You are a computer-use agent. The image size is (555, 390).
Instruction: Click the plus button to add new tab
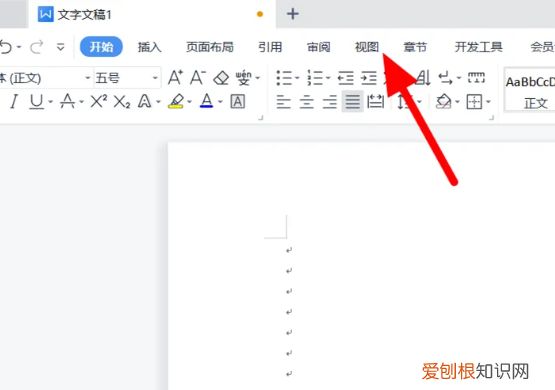tap(292, 14)
